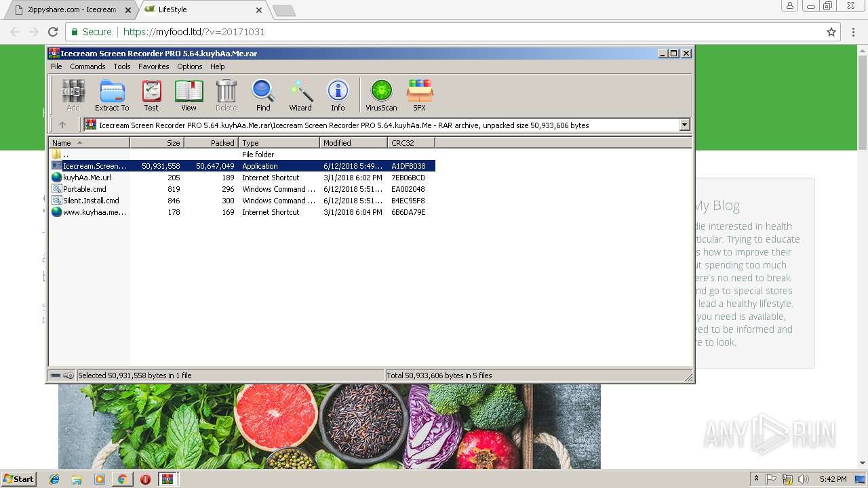Viewport: 868px width, 488px height.
Task: Click the 5:42 PM system clock
Action: pyautogui.click(x=832, y=479)
